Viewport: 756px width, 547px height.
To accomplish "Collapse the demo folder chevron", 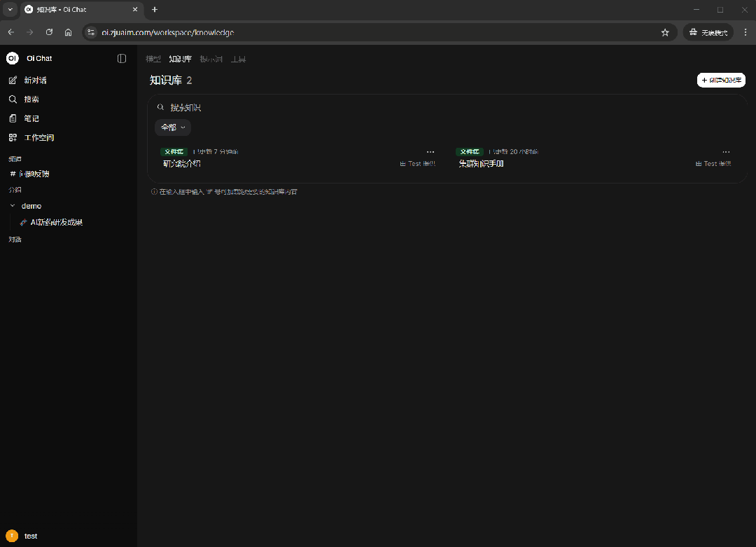I will click(13, 205).
